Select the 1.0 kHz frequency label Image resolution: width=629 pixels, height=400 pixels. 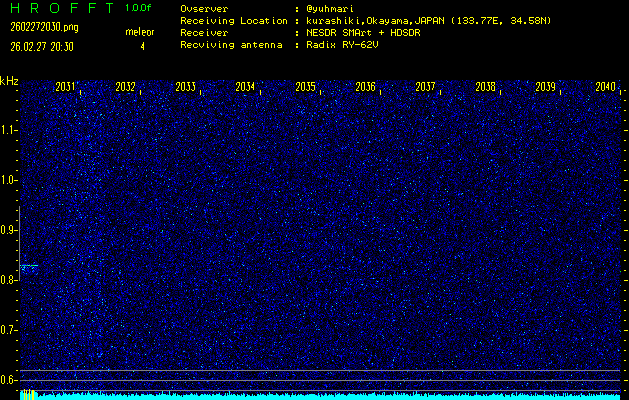coord(9,180)
